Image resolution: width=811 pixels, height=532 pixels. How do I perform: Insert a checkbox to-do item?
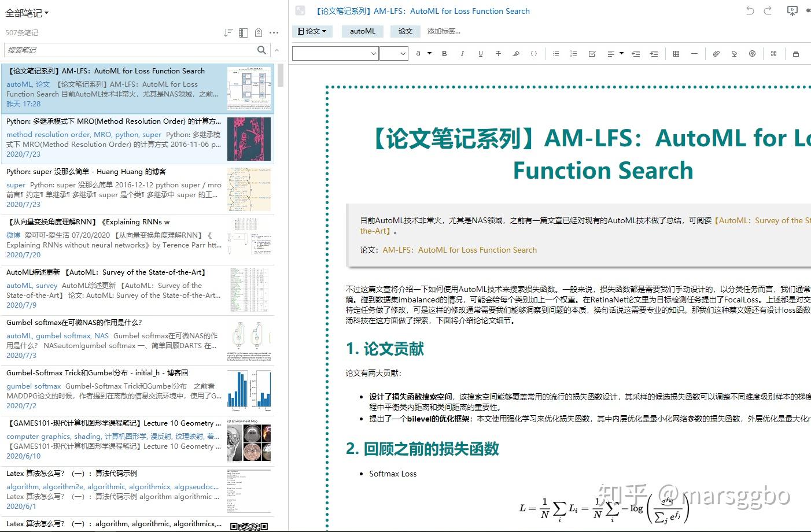pos(592,54)
